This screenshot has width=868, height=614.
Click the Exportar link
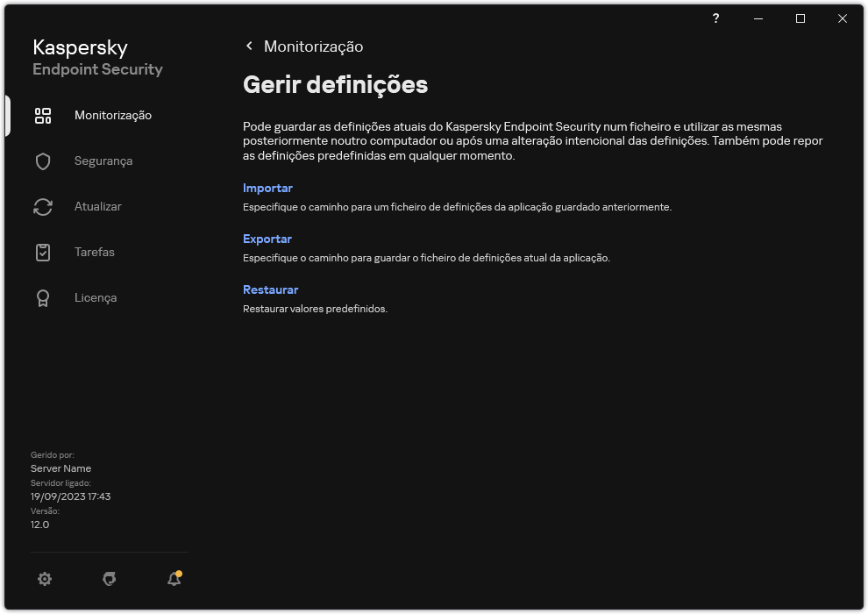(x=267, y=239)
